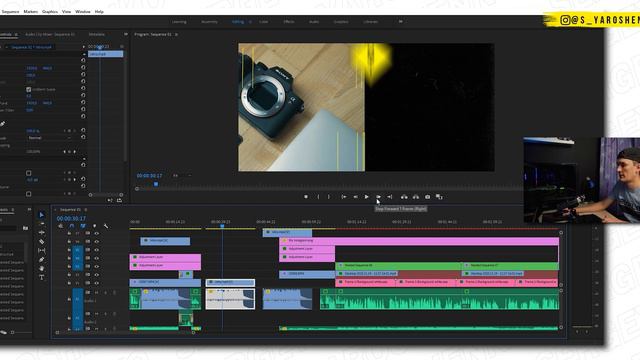Solo audio track Audio 1
Viewport: 640px width, 360px height.
[105, 293]
